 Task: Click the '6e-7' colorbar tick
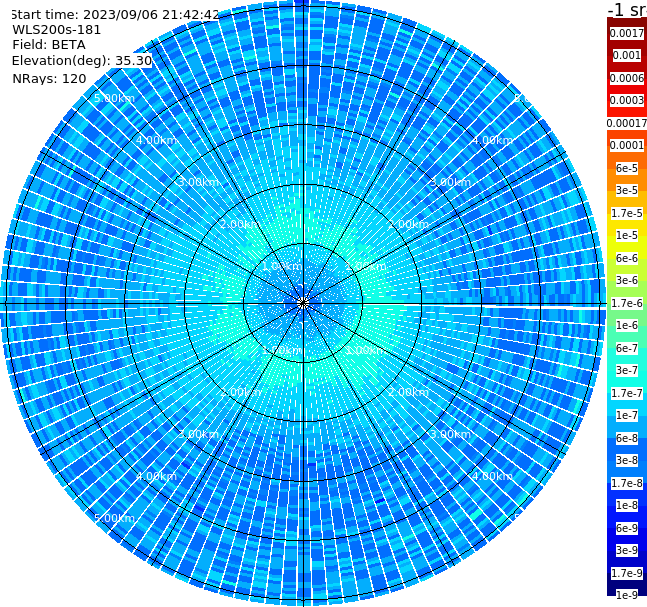click(627, 348)
